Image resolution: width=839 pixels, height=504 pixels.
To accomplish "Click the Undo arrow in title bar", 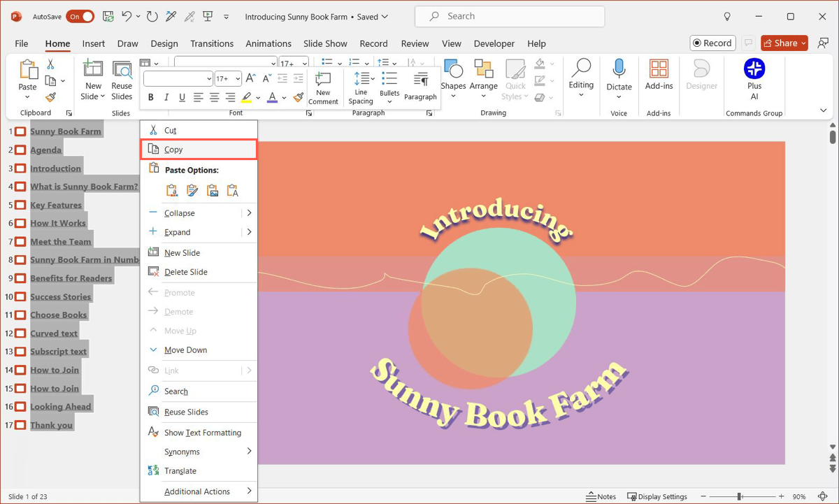I will (x=127, y=16).
